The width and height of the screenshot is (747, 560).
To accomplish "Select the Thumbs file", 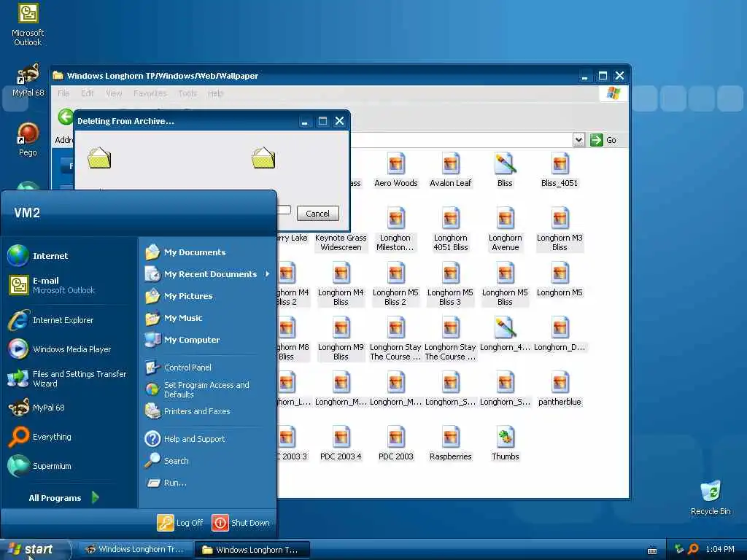I will click(505, 444).
